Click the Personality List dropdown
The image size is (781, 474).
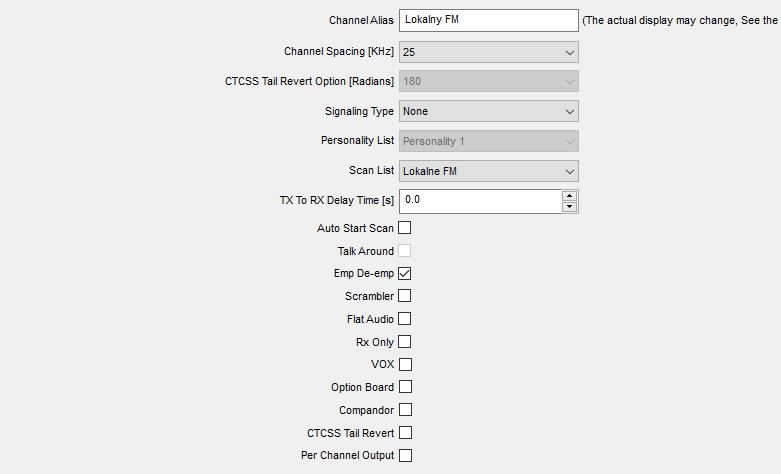click(489, 141)
